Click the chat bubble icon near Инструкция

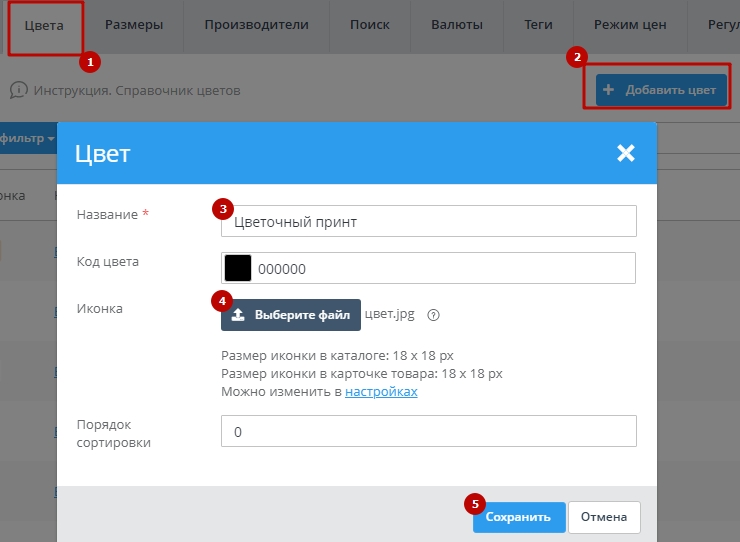(x=19, y=90)
